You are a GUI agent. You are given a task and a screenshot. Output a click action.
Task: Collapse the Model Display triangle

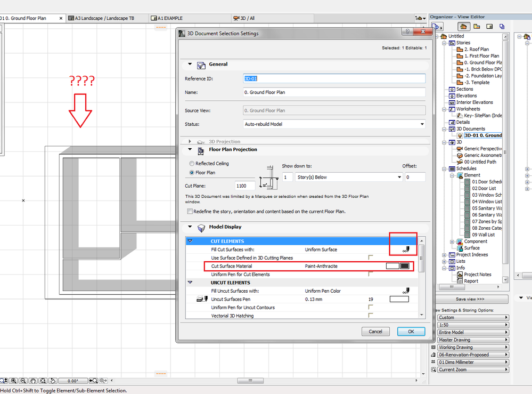click(x=190, y=227)
